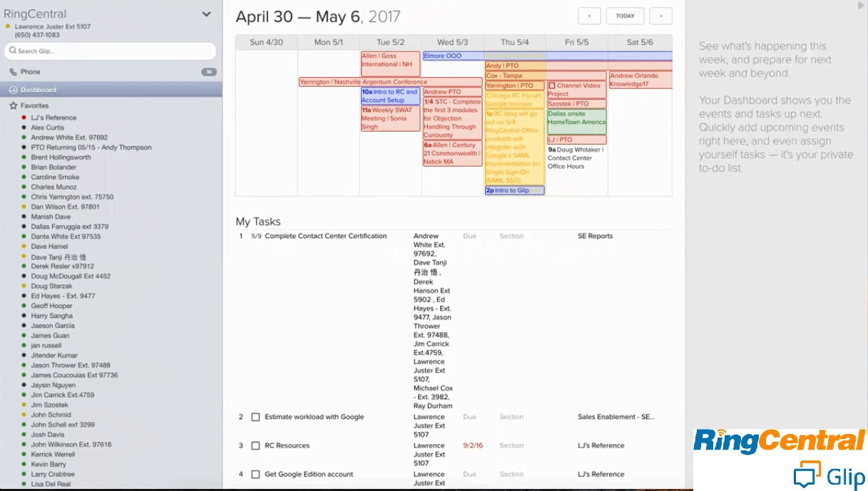Image resolution: width=868 pixels, height=491 pixels.
Task: Go to the previous week
Action: (589, 16)
